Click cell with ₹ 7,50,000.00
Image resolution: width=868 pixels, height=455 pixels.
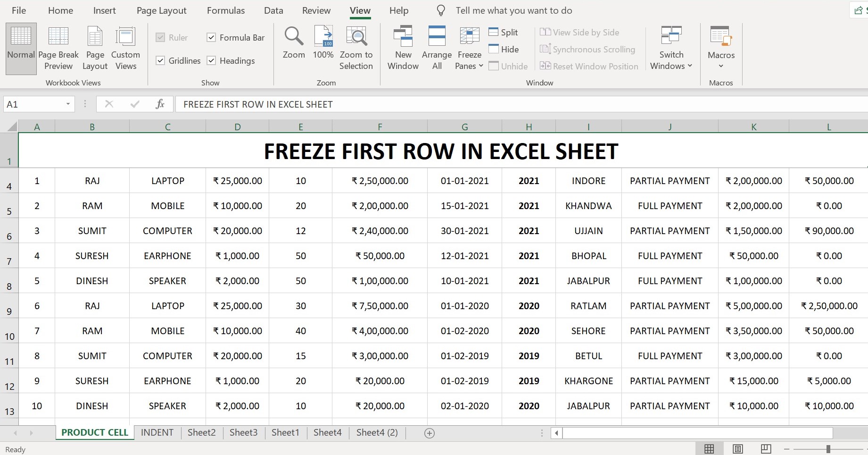tap(380, 306)
